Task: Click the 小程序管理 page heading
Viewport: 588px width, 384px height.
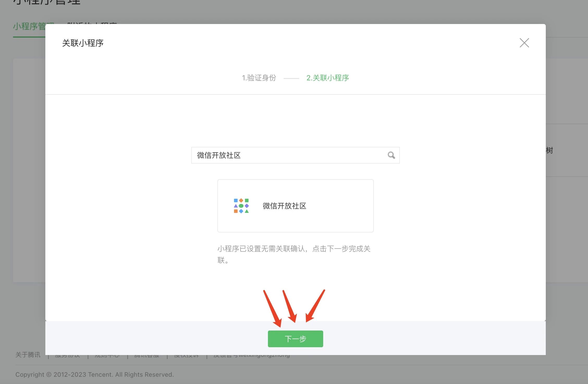Action: [x=47, y=3]
